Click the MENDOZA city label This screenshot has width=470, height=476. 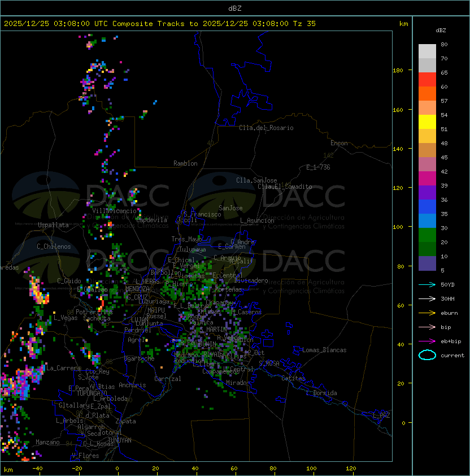[x=137, y=289]
